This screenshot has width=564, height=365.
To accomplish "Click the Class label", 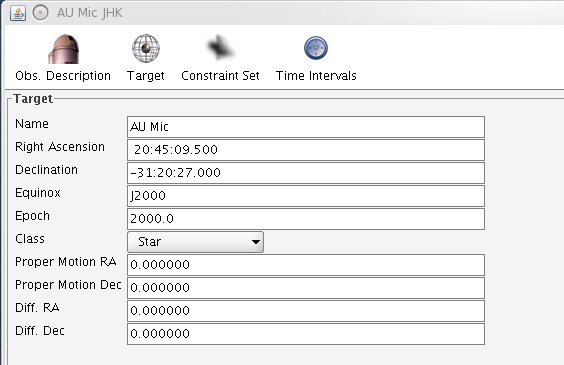I will (30, 239).
